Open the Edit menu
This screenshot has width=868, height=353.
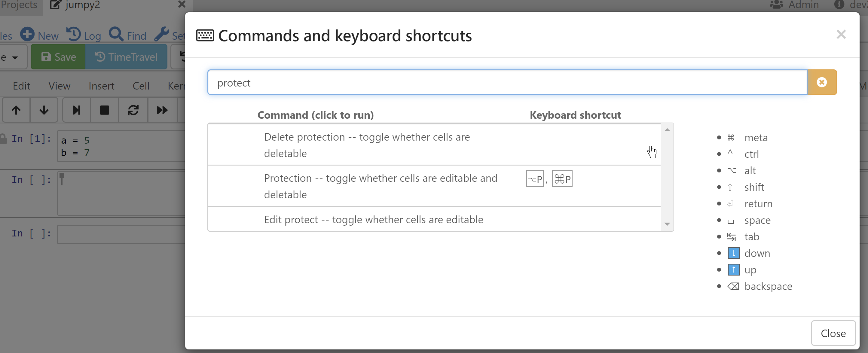pyautogui.click(x=21, y=86)
